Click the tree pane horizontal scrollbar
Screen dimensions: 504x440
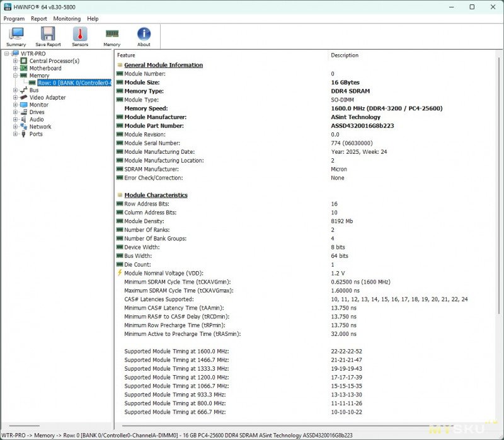click(x=23, y=426)
